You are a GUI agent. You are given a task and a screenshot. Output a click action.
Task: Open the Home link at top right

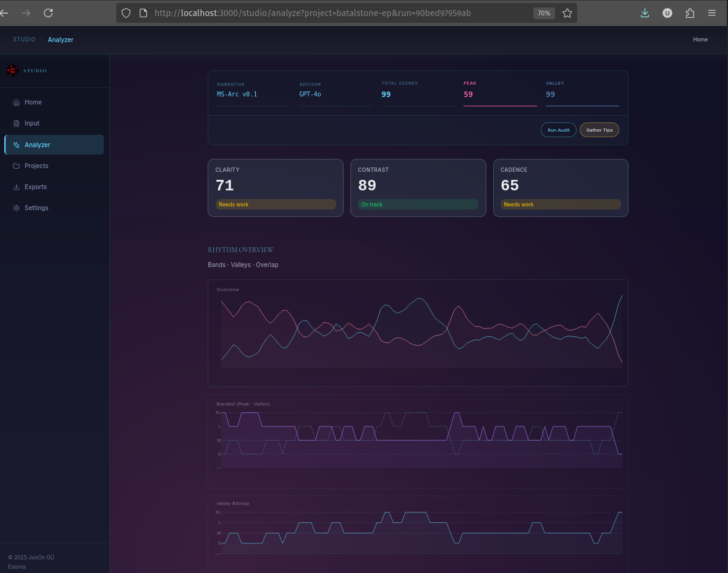pos(700,39)
